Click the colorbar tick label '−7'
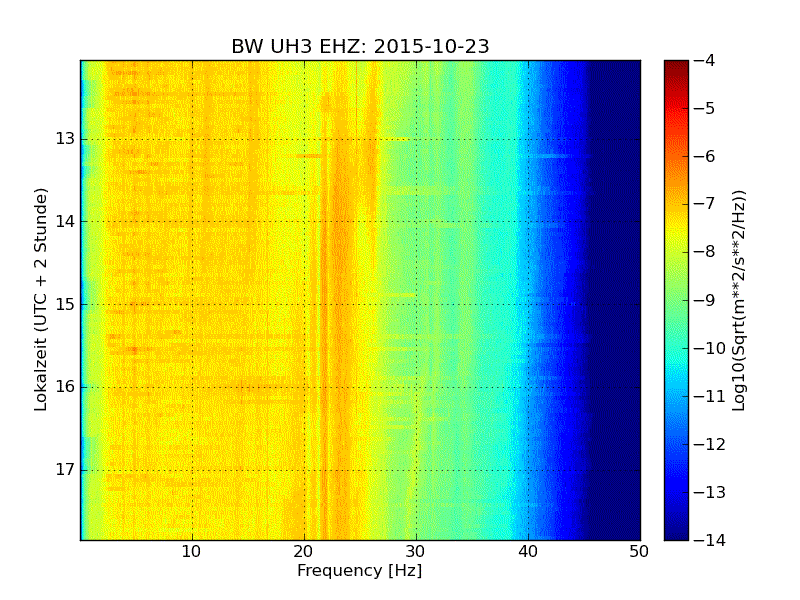The height and width of the screenshot is (600, 800). point(704,204)
